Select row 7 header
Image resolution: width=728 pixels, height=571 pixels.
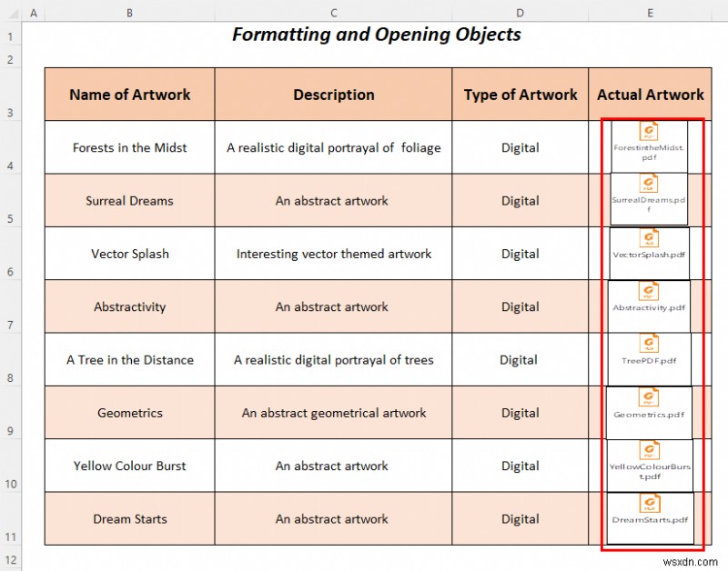(10, 306)
